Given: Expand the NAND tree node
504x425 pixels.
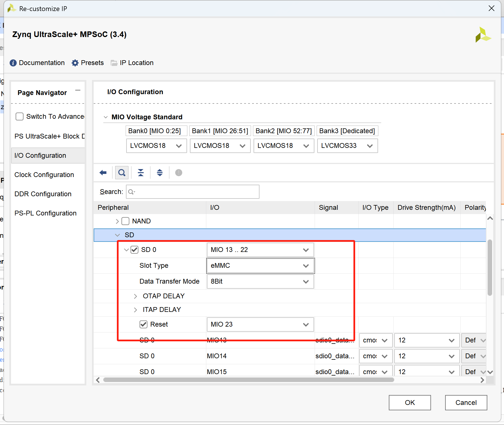Looking at the screenshot, I should pyautogui.click(x=117, y=221).
